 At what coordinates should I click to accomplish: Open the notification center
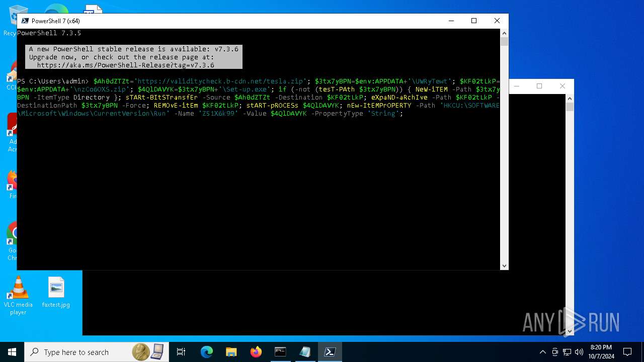tap(627, 352)
